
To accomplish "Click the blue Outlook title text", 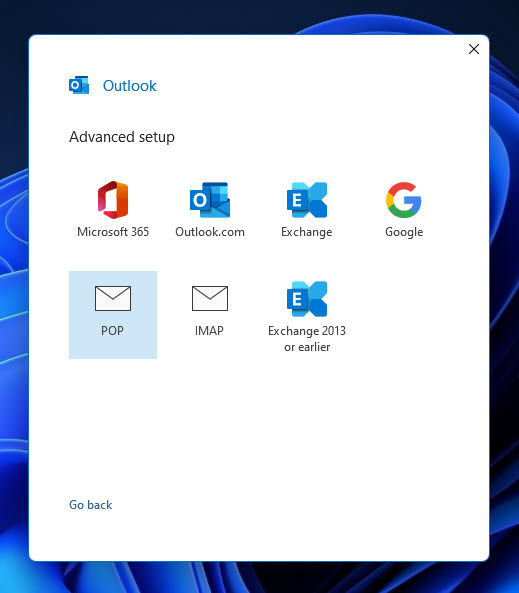I will pos(130,86).
